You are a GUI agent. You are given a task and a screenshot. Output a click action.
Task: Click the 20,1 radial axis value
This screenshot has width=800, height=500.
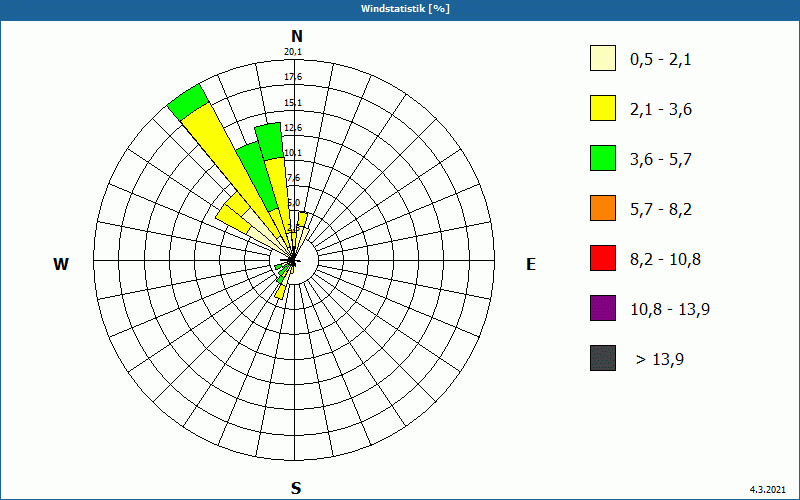(x=293, y=52)
